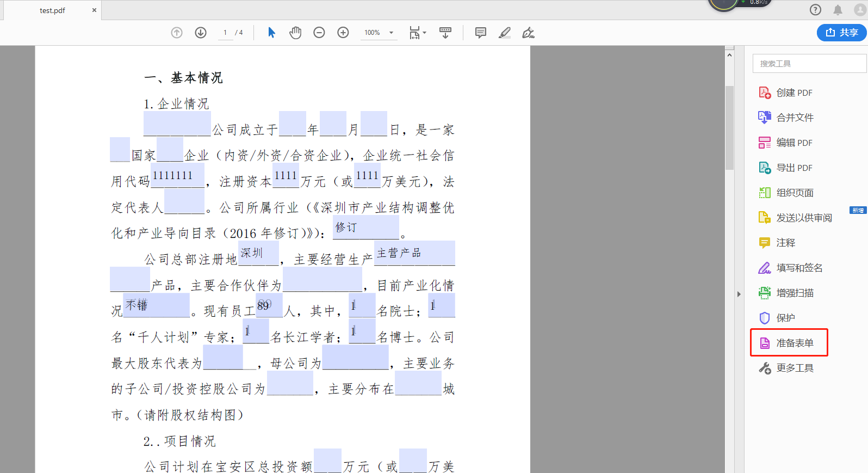
Task: Open the notifications bell
Action: point(838,9)
